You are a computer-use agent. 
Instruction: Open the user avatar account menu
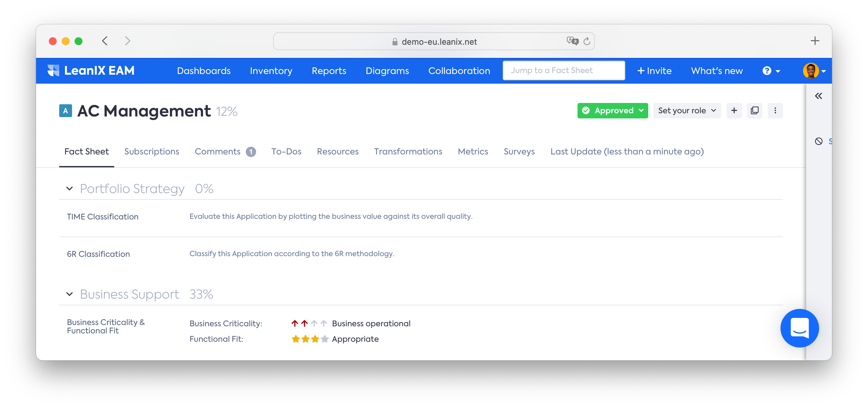[x=814, y=71]
